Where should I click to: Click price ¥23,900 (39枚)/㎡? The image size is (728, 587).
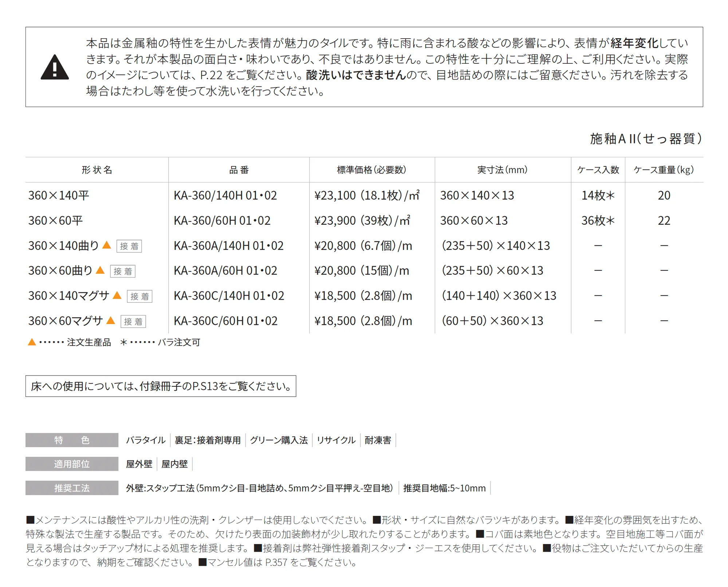(x=362, y=221)
